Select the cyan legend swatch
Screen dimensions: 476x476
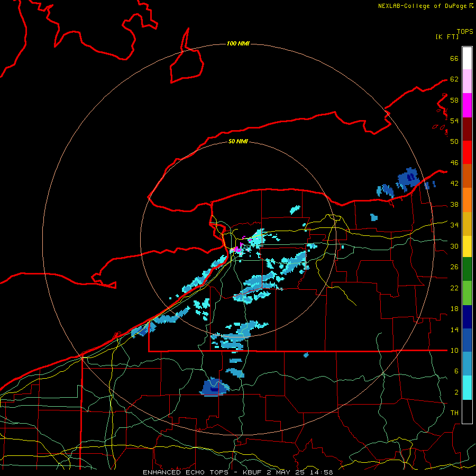(x=467, y=388)
